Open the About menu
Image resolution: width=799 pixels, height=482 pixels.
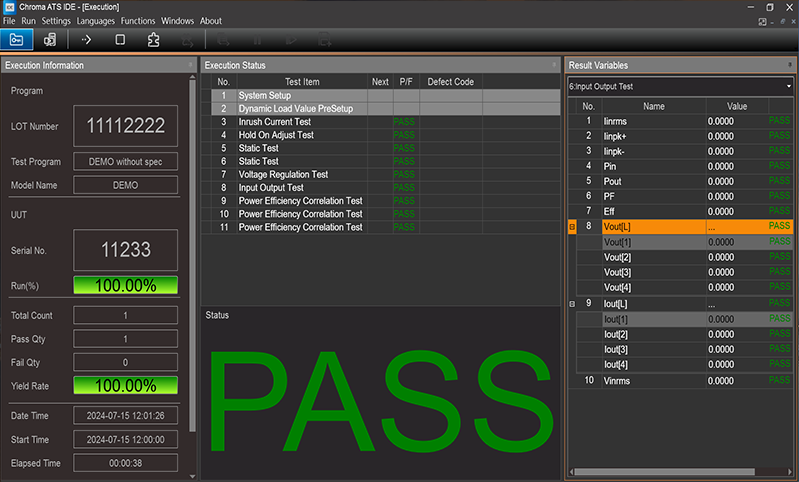tap(211, 21)
